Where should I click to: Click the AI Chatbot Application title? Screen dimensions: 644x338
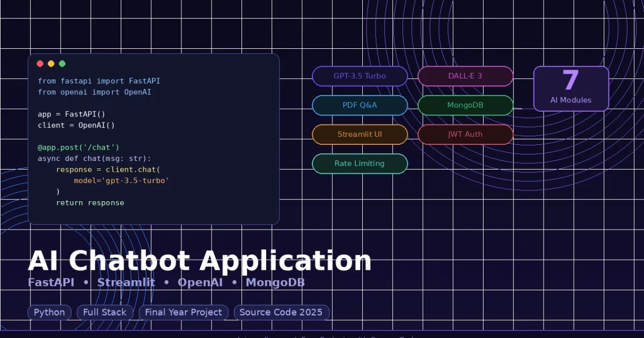[201, 261]
